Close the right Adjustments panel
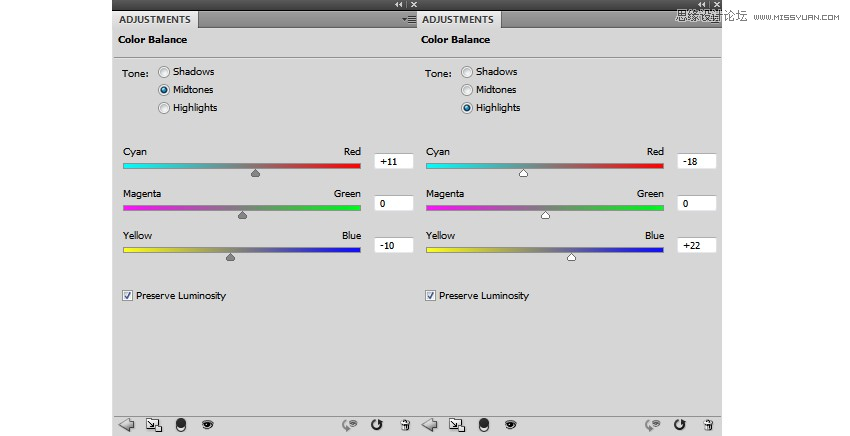This screenshot has height=436, width=850. click(x=717, y=4)
